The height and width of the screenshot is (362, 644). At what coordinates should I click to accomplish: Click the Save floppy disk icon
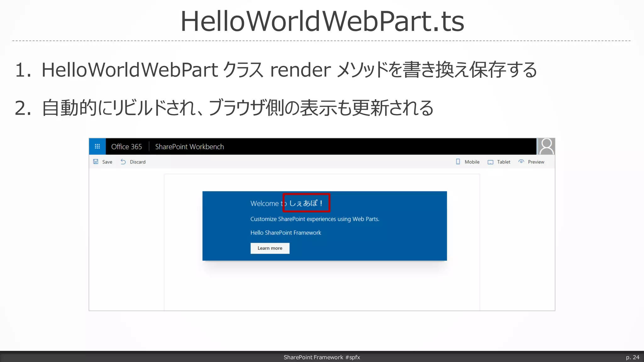coord(96,162)
